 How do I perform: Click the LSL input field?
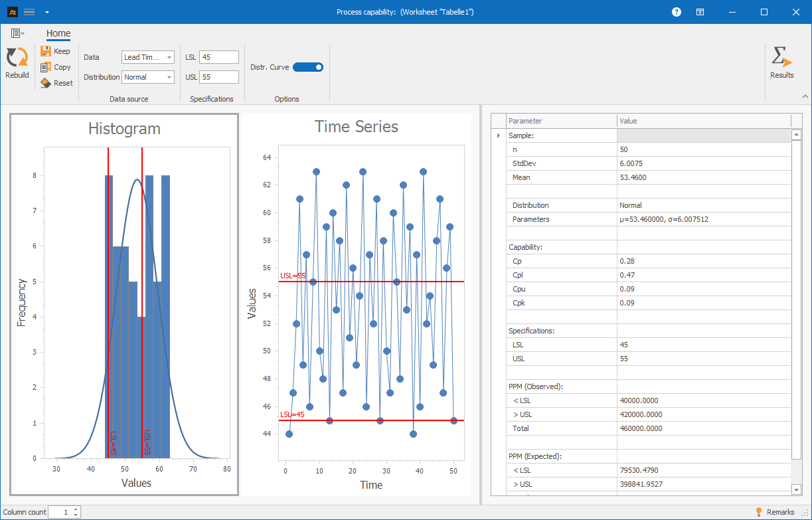click(x=218, y=58)
